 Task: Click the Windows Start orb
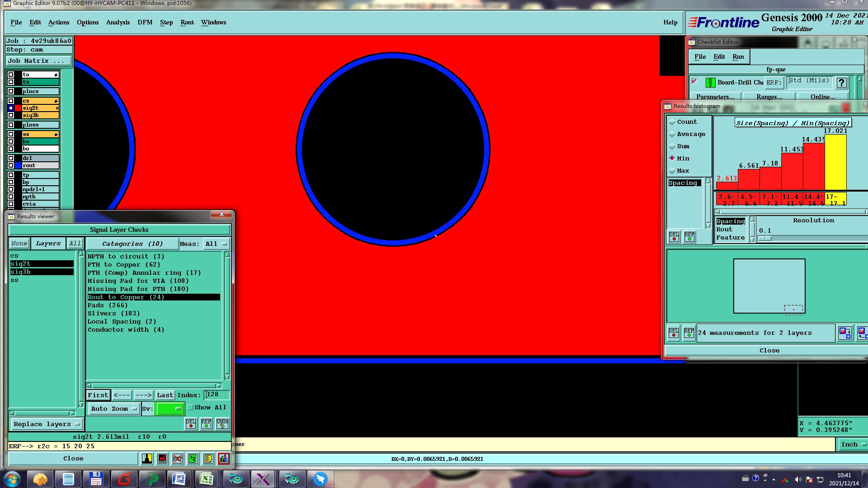pyautogui.click(x=12, y=479)
